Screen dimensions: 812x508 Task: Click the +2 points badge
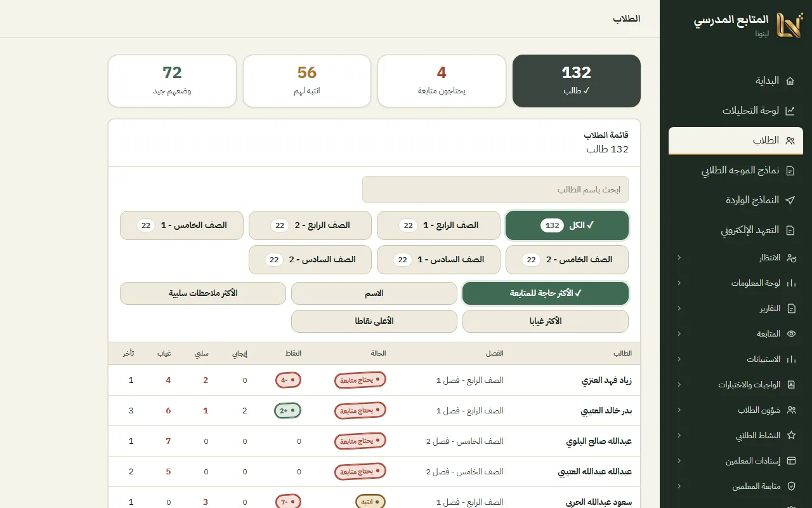click(288, 411)
